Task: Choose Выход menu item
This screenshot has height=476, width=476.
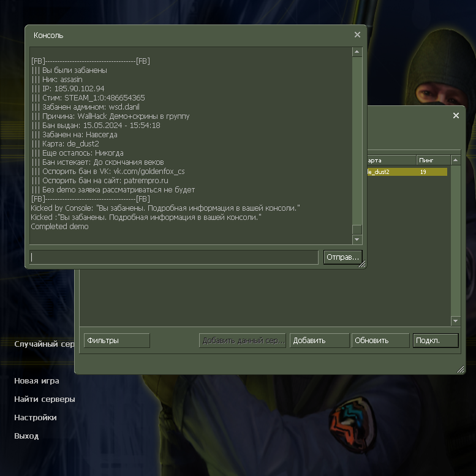Action: point(26,436)
